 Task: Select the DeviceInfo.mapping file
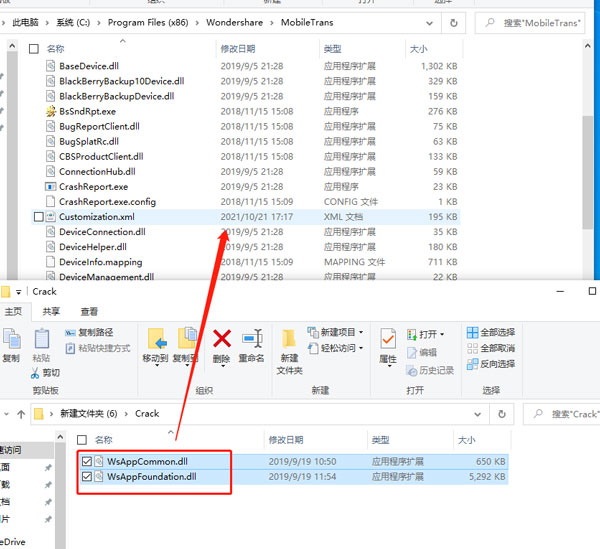[x=101, y=262]
